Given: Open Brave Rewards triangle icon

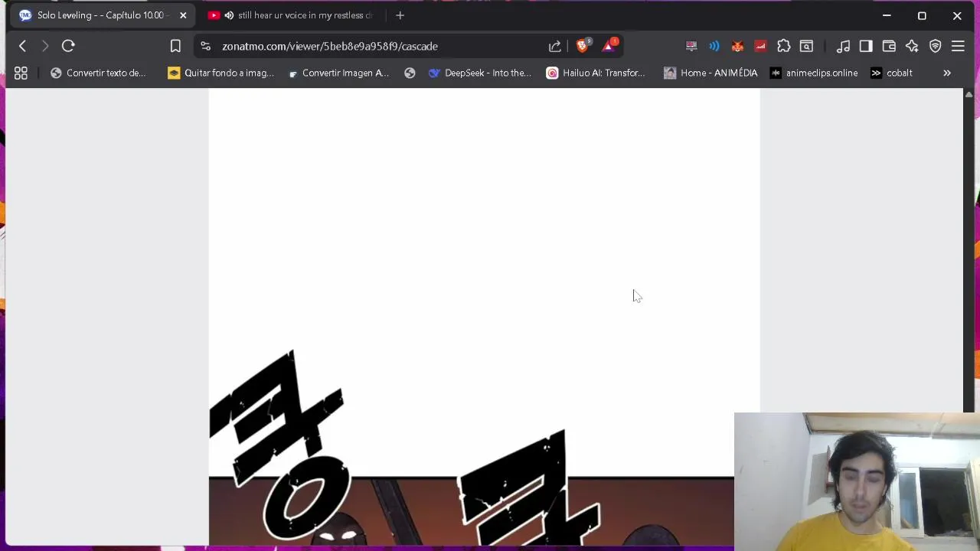Looking at the screenshot, I should tap(609, 46).
